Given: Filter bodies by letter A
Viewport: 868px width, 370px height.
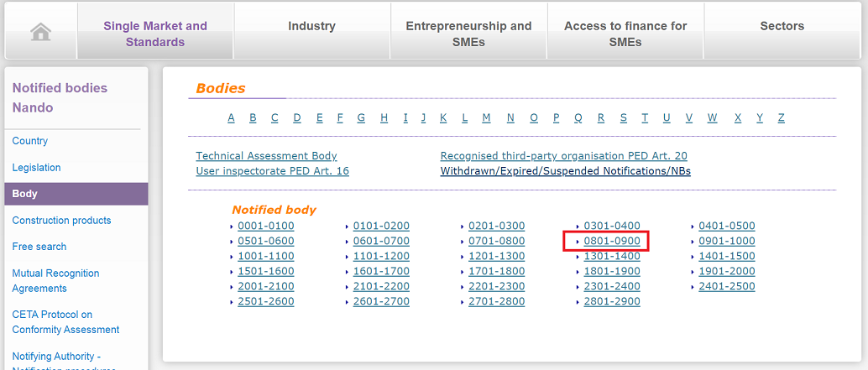Looking at the screenshot, I should click(231, 117).
